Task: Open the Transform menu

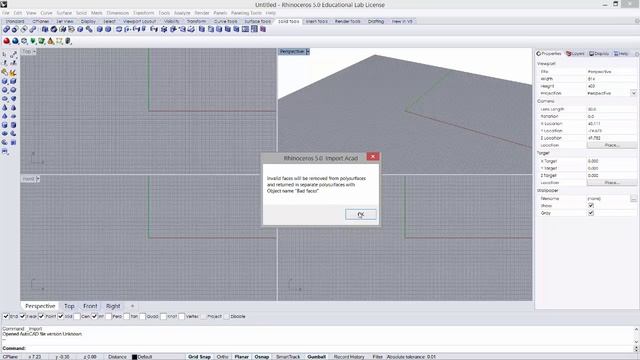Action: 143,13
